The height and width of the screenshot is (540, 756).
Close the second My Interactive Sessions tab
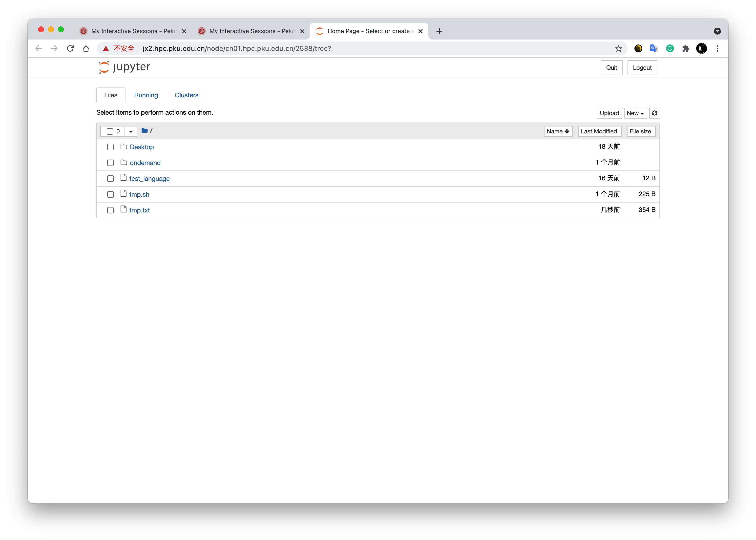coord(302,31)
